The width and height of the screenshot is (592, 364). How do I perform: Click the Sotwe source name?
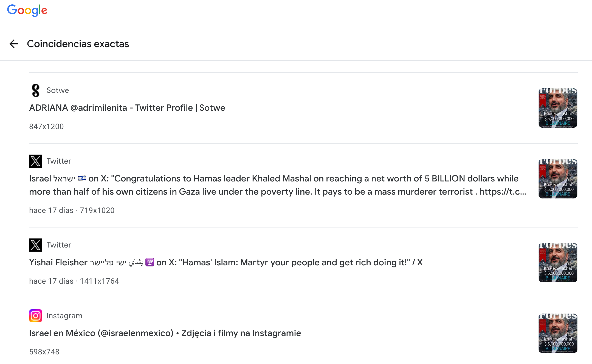click(x=58, y=90)
